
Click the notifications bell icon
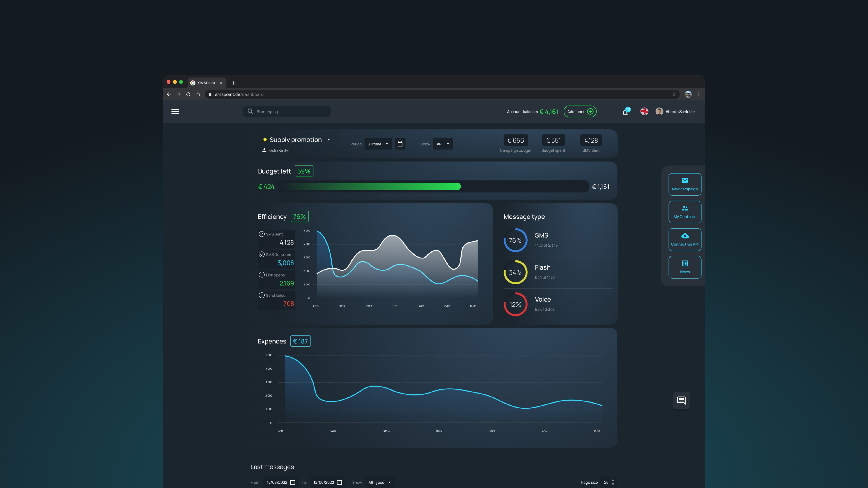tap(625, 112)
